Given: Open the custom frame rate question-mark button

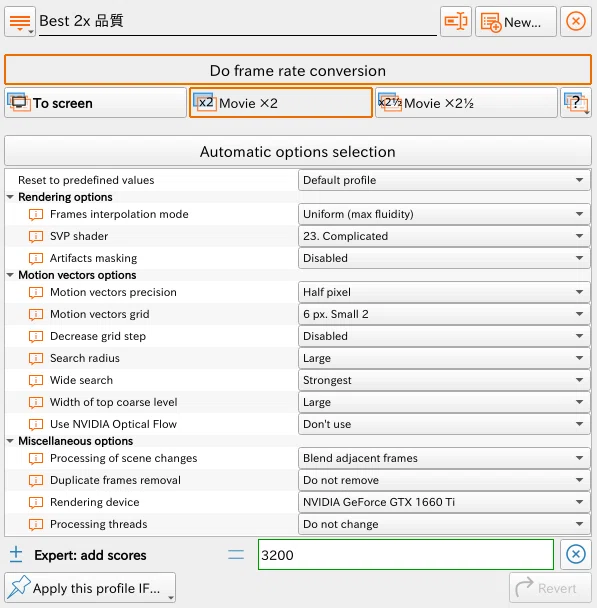Looking at the screenshot, I should pyautogui.click(x=576, y=103).
